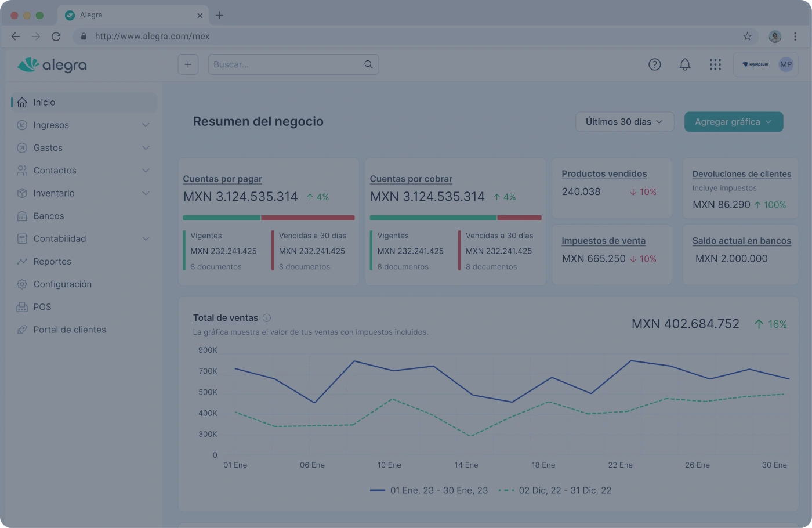Click info icon beside Total de ventas
Screen dimensions: 812x528
(267, 318)
